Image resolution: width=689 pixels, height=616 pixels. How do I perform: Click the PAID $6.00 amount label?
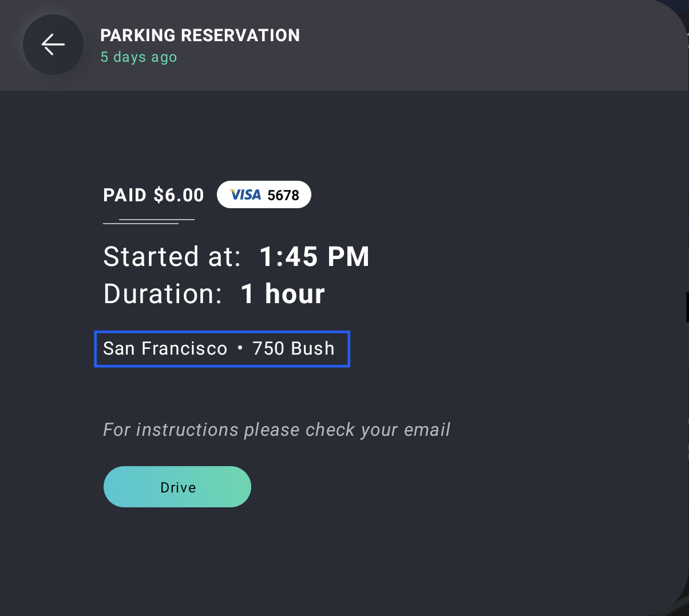[153, 195]
